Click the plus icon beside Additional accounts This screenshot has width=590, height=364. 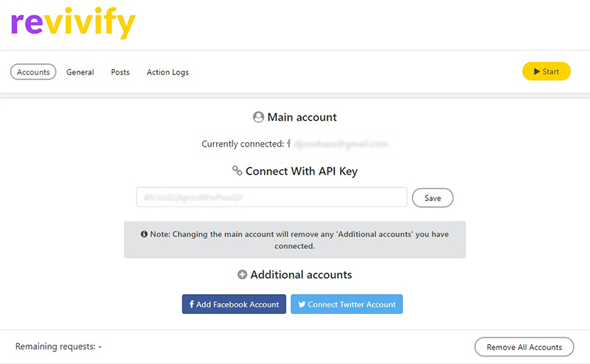pos(242,275)
